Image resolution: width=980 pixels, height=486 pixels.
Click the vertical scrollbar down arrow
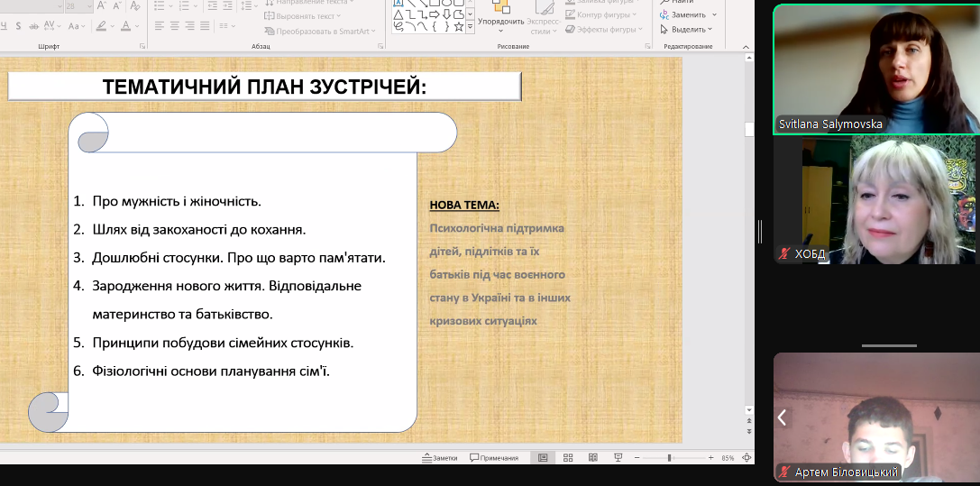tap(749, 410)
